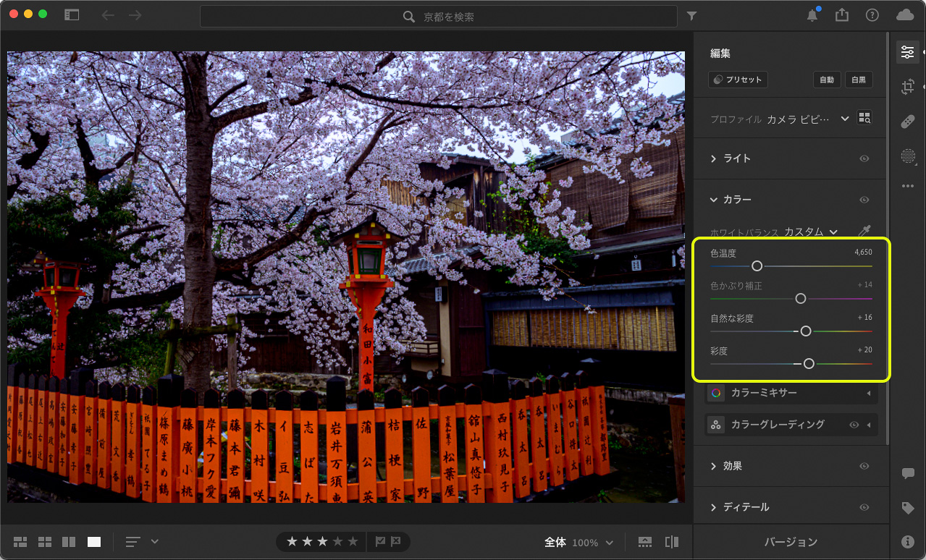Open the masking tool
Viewport: 926px width, 560px height.
click(907, 156)
